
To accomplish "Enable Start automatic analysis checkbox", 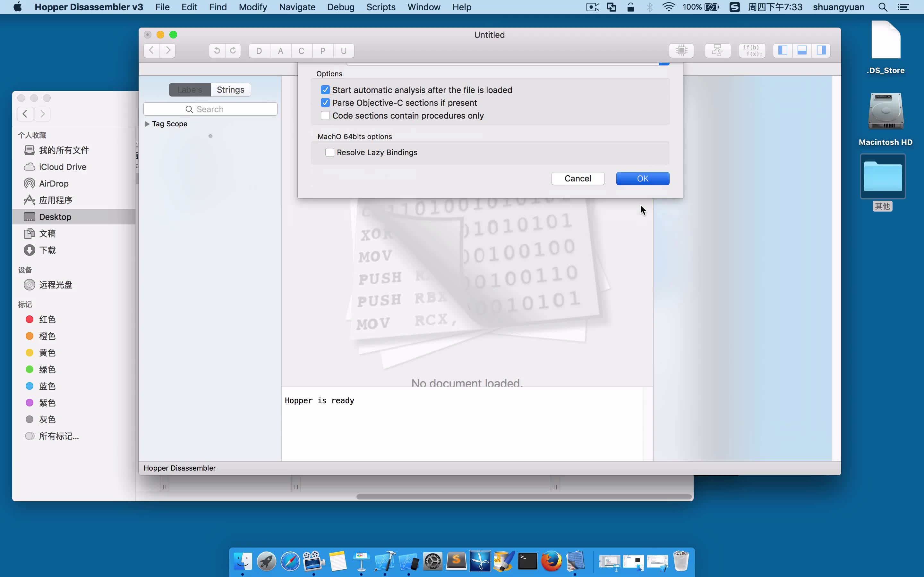I will (325, 89).
